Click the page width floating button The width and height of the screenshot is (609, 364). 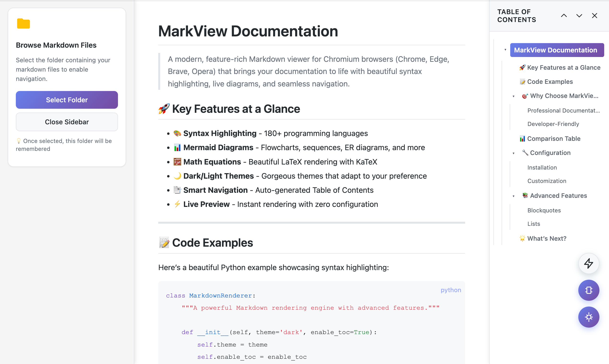tap(589, 290)
